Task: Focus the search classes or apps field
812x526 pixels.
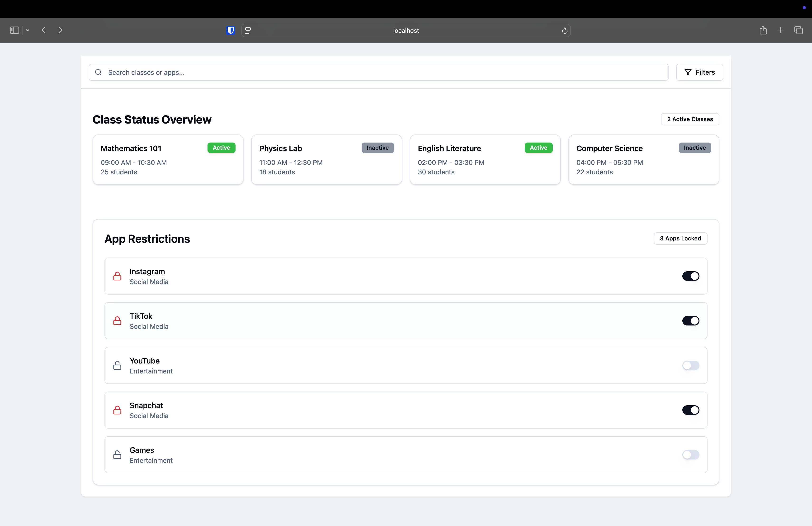Action: 379,72
